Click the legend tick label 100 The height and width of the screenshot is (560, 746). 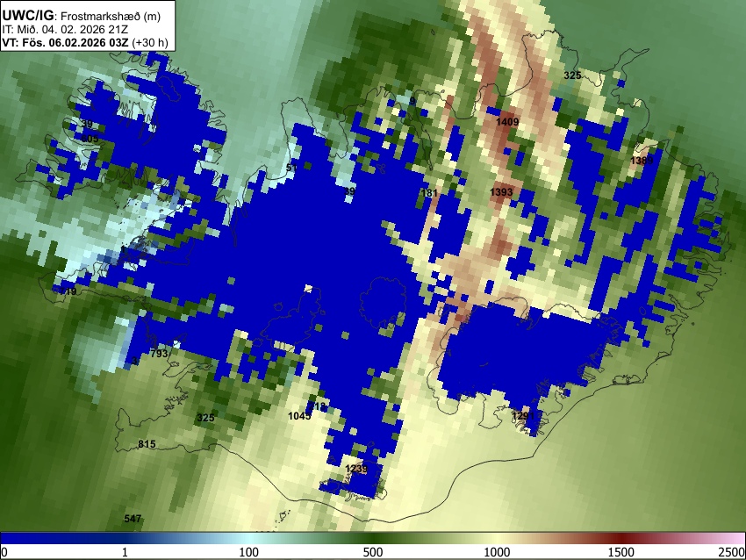248,552
